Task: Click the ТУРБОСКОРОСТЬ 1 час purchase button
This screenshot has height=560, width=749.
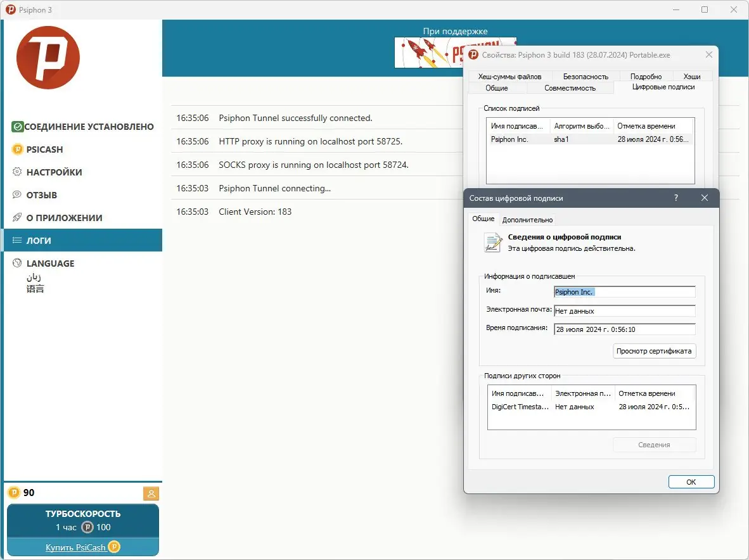Action: (83, 520)
